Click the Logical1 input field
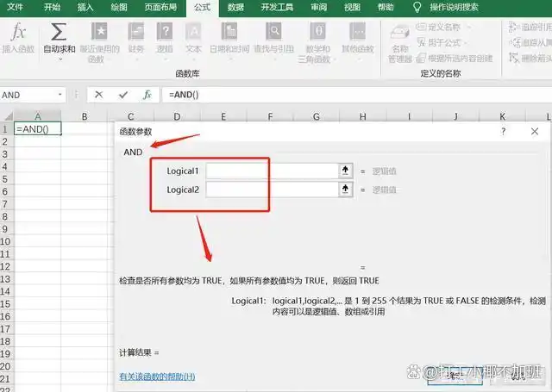The image size is (552, 392). tap(273, 171)
